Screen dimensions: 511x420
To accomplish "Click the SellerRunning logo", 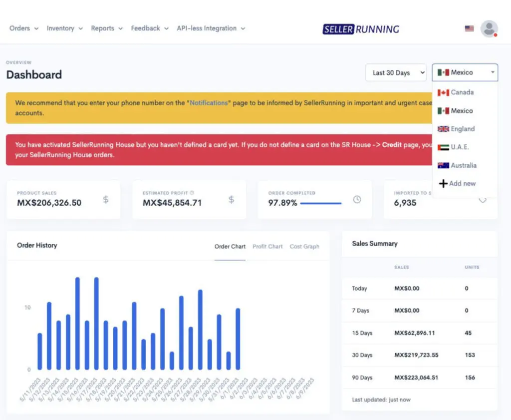I will click(x=361, y=29).
